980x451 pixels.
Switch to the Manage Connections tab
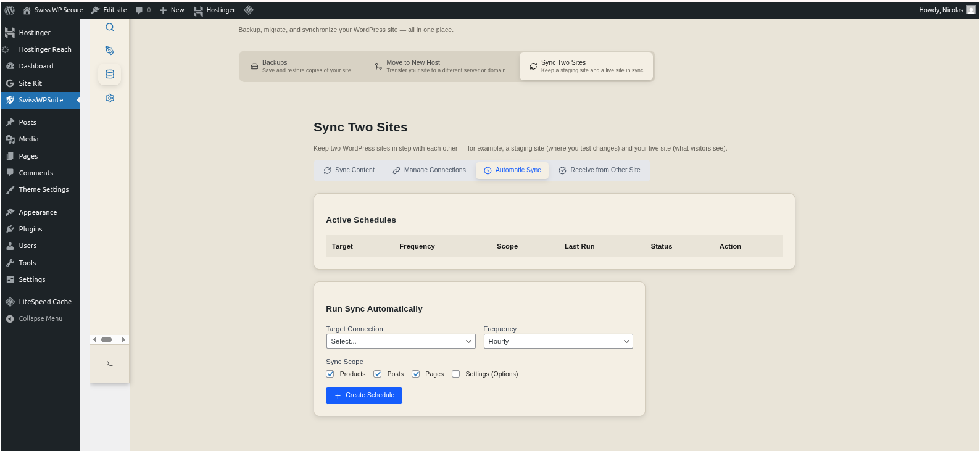(x=430, y=170)
